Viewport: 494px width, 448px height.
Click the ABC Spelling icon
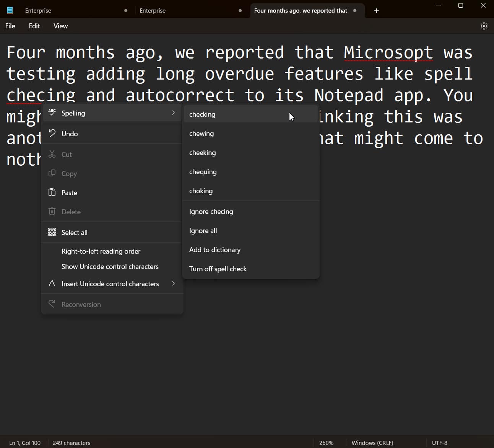pyautogui.click(x=52, y=112)
